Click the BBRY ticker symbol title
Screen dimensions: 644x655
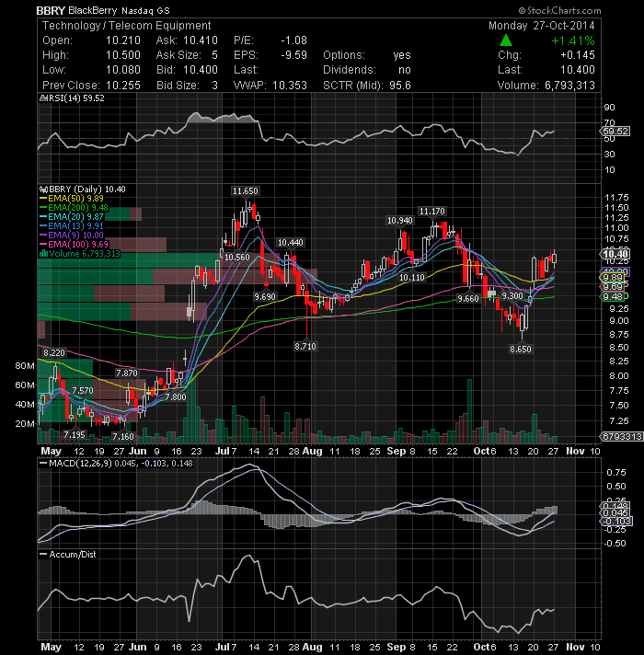click(51, 10)
